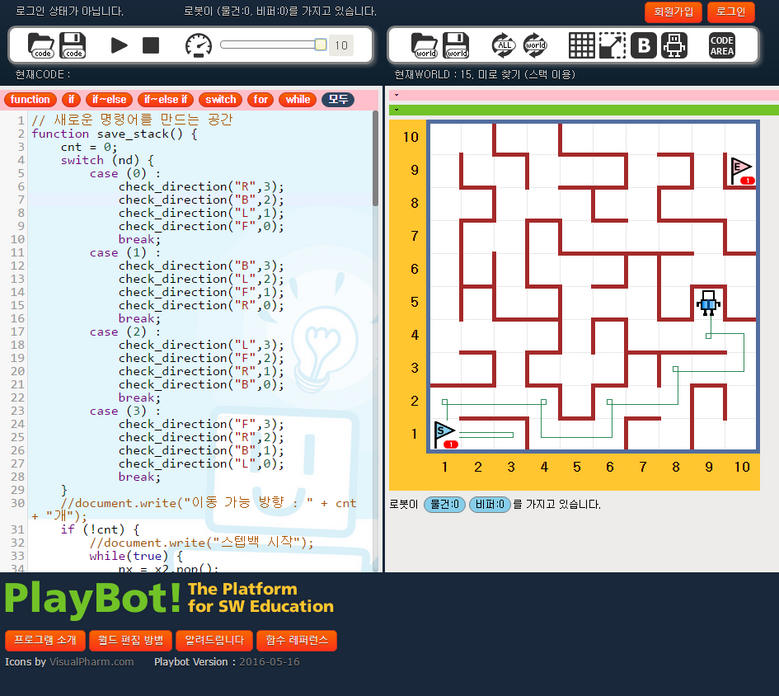The width and height of the screenshot is (779, 696).
Task: Click row label 10 of maze axis
Action: point(410,137)
